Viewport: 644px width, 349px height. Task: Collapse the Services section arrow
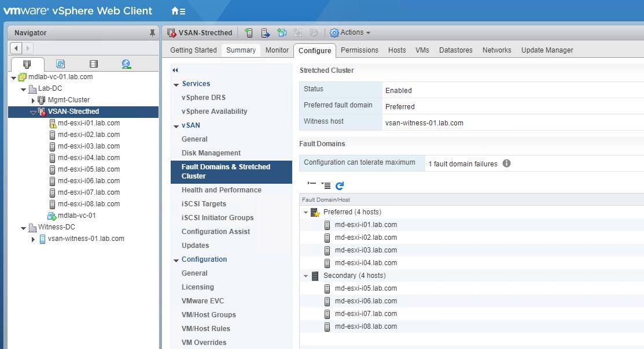tap(176, 84)
